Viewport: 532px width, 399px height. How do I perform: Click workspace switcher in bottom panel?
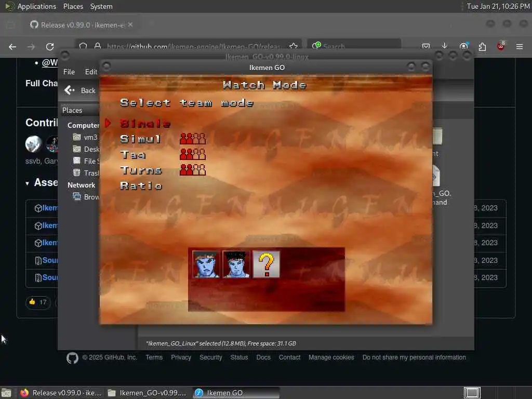(x=472, y=393)
